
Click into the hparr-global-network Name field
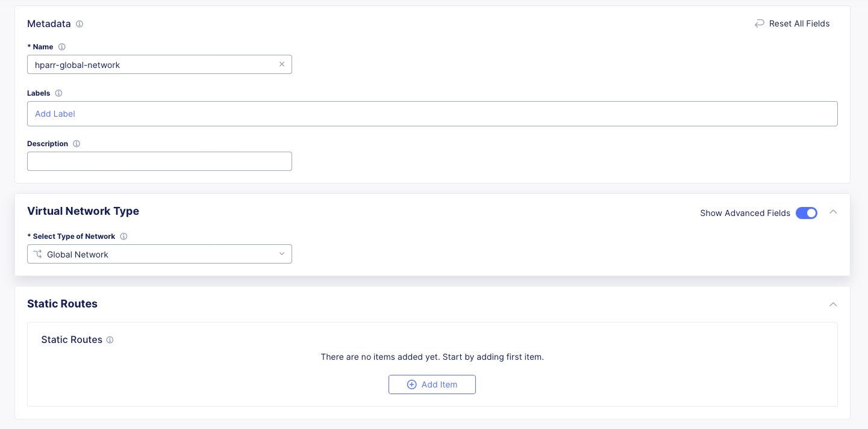point(151,64)
